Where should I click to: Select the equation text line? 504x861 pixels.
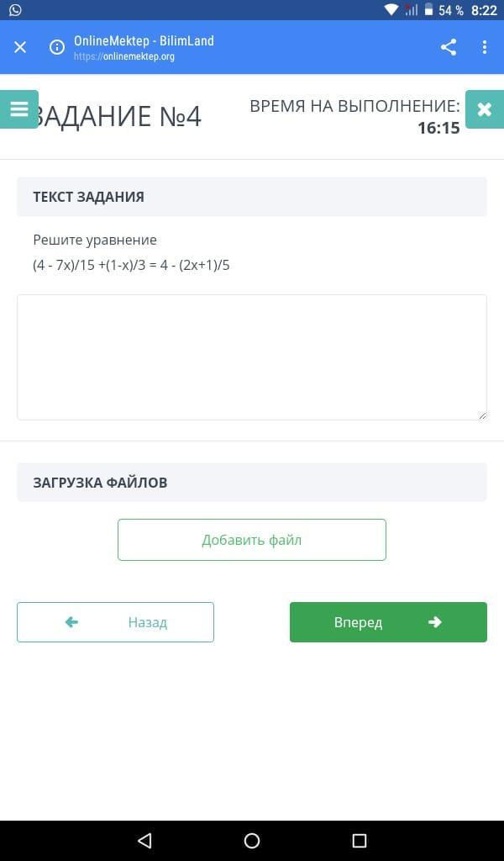coord(131,266)
